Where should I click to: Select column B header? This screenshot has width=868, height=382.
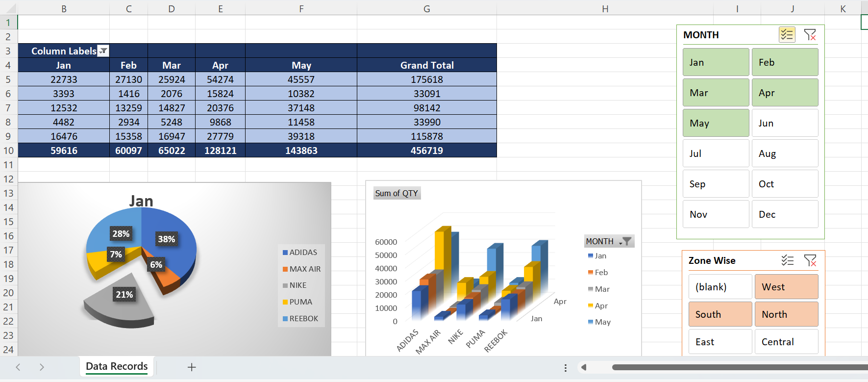point(64,9)
